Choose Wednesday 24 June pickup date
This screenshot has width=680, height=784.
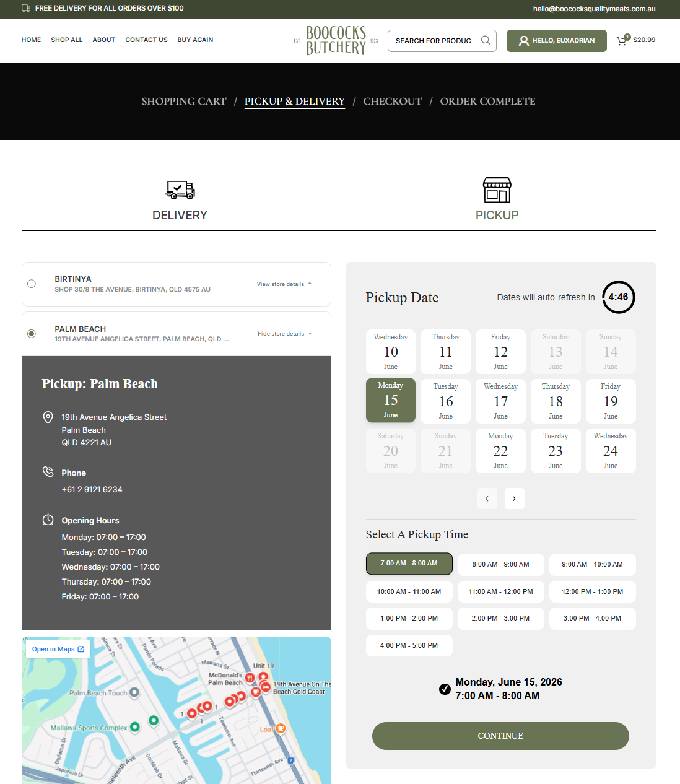pos(611,451)
